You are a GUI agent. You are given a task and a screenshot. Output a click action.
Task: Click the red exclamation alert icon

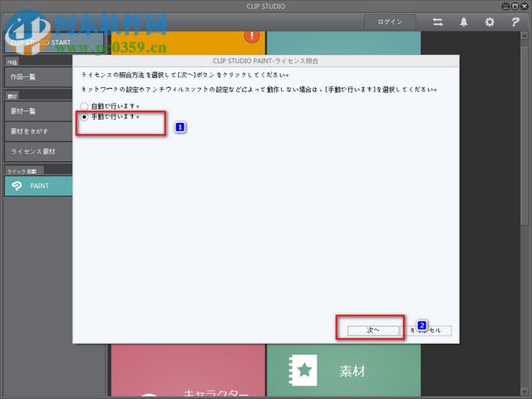(x=252, y=35)
